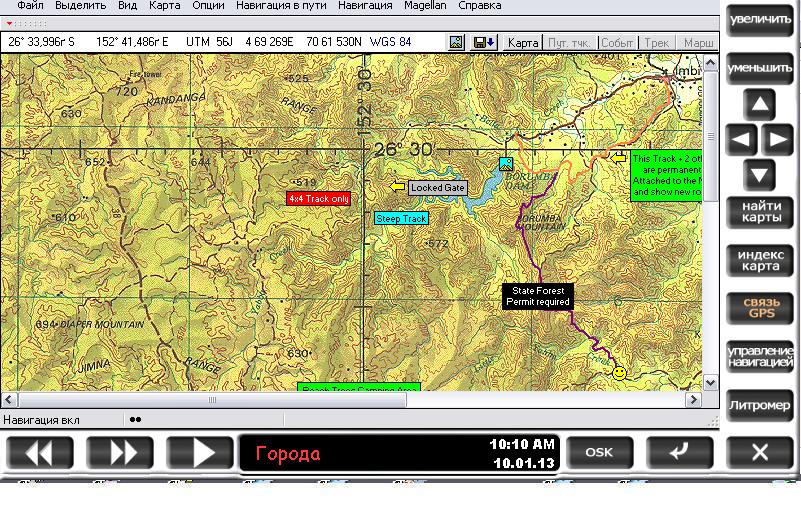Click the map image icon in toolbar

tap(456, 42)
